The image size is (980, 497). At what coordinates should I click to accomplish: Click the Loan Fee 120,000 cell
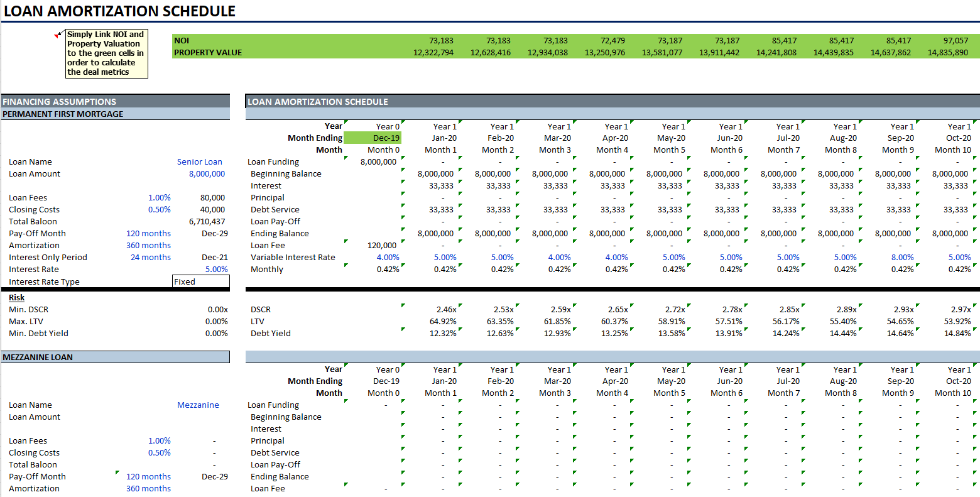[382, 245]
